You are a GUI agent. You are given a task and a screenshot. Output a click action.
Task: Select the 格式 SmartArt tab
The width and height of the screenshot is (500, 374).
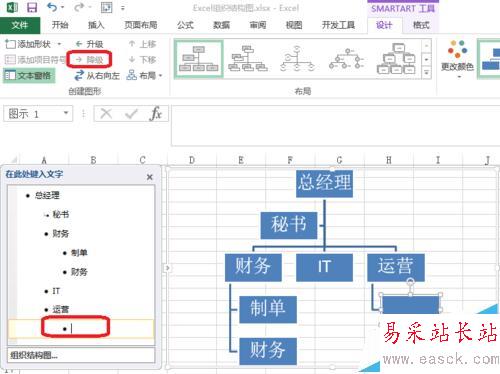click(421, 25)
